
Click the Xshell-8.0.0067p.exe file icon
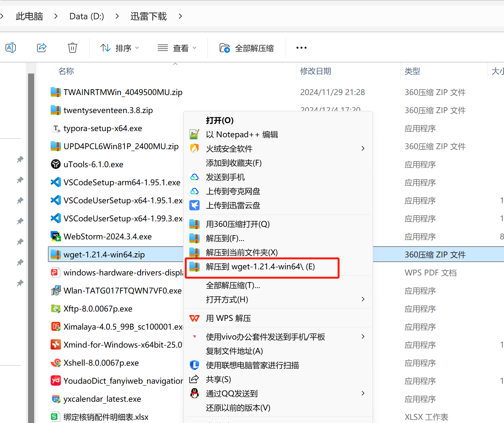pyautogui.click(x=56, y=363)
